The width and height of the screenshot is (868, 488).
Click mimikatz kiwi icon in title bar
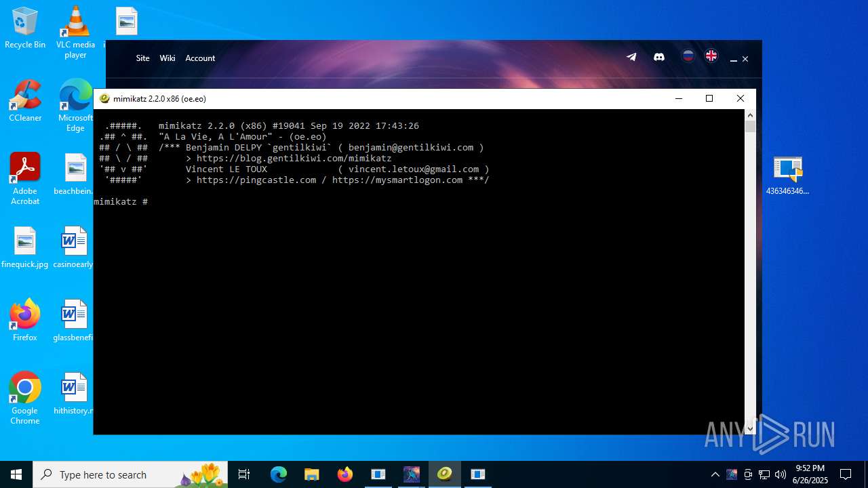coord(104,98)
